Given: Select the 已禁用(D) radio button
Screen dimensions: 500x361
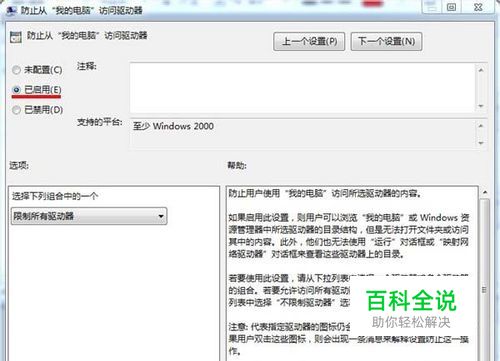Looking at the screenshot, I should pos(16,110).
